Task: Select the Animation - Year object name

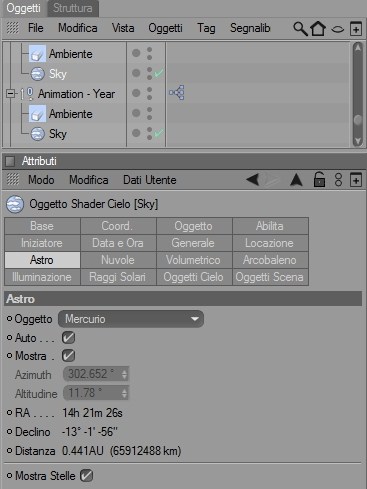Action: pos(76,94)
